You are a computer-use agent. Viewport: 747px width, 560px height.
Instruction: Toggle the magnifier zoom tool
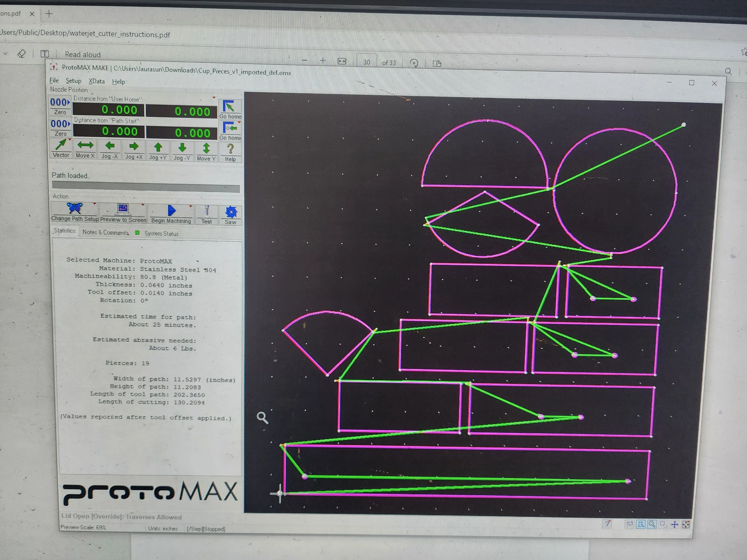tap(652, 524)
